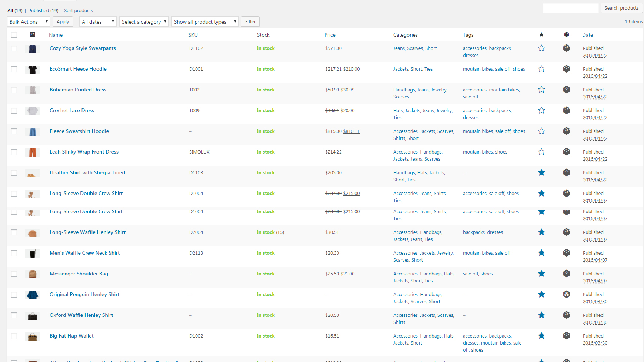This screenshot has width=644, height=362.
Task: Click the Apply button
Action: 63,21
